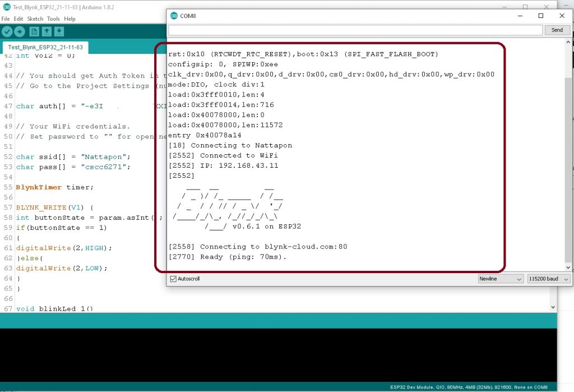Click the 'IP: 192.168.43.11' serial line
This screenshot has height=392, width=574.
(223, 165)
